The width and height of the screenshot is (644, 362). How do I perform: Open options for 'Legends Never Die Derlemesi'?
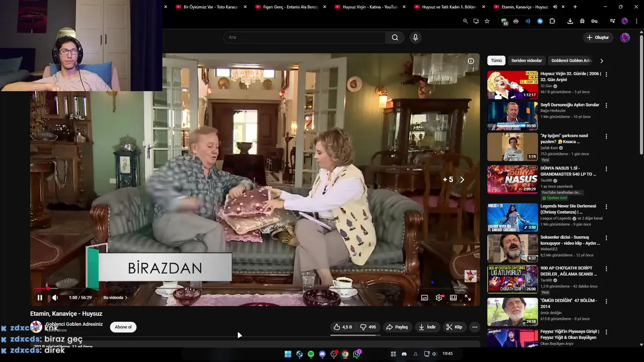[x=606, y=207]
